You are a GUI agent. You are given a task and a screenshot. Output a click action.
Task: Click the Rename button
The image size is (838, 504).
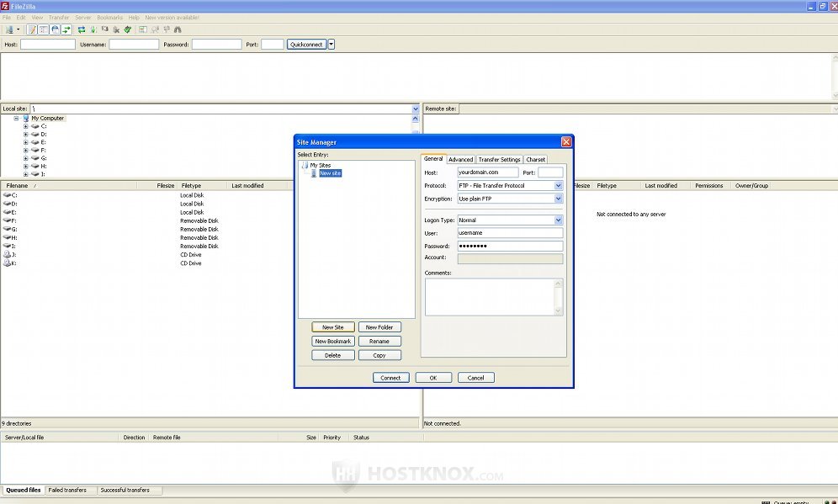click(379, 341)
